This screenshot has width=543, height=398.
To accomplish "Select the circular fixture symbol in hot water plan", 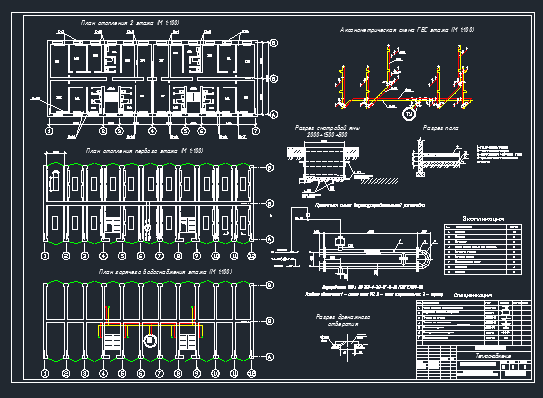I will (150, 340).
